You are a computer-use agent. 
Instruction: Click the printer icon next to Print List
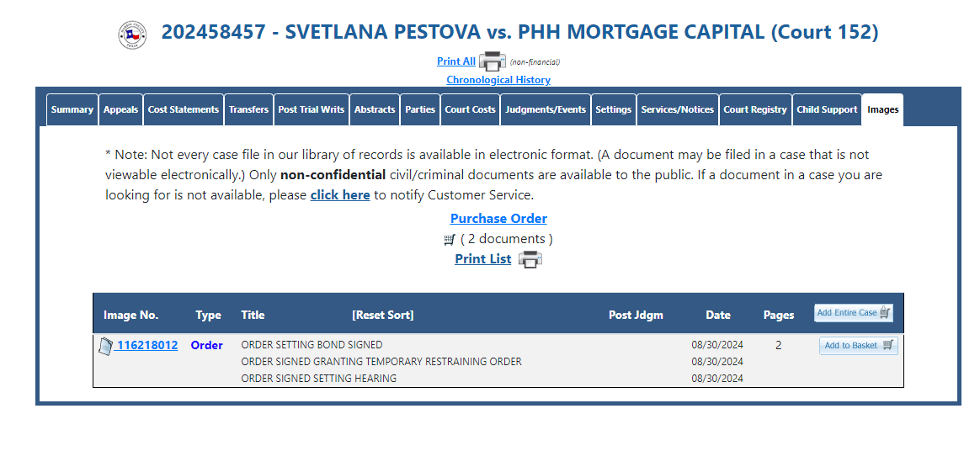point(530,259)
